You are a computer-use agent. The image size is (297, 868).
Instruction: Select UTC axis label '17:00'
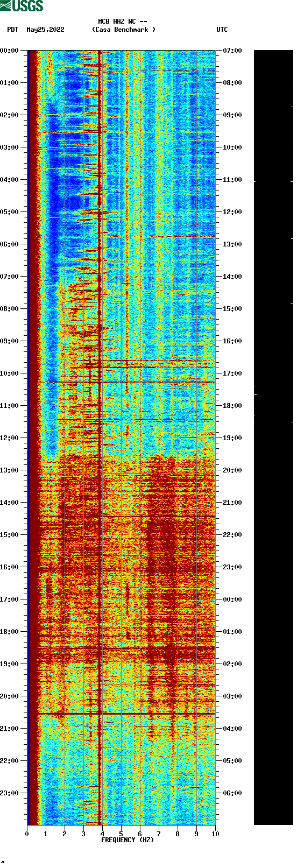pos(232,373)
